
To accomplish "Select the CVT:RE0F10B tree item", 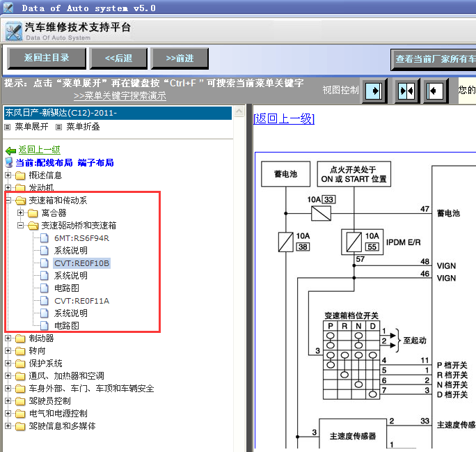I will (x=81, y=263).
